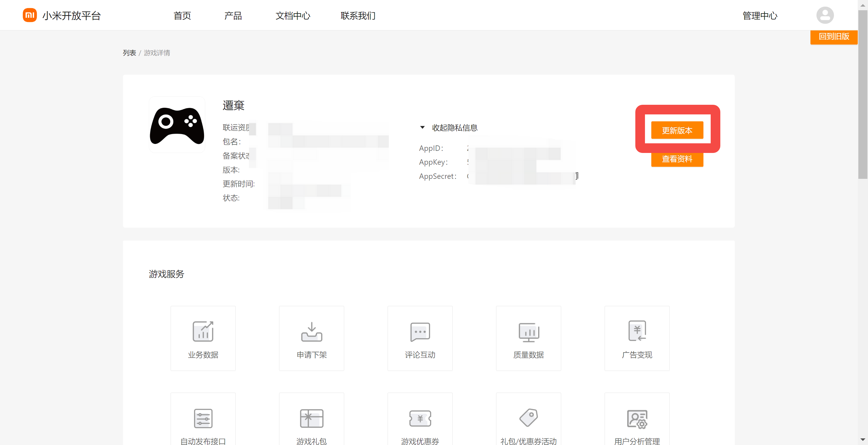The image size is (868, 445).
Task: Click the 游戏服务 section heading
Action: 166,274
